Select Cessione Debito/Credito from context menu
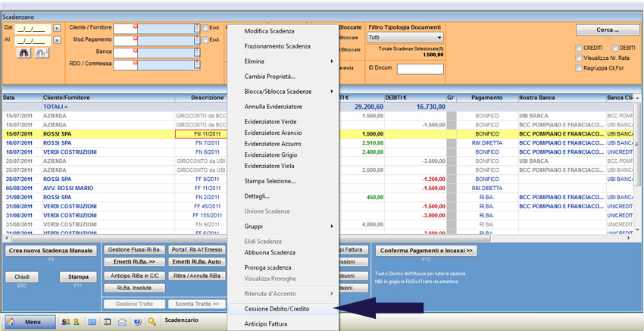Viewport: 644px width, 331px height. (x=277, y=309)
